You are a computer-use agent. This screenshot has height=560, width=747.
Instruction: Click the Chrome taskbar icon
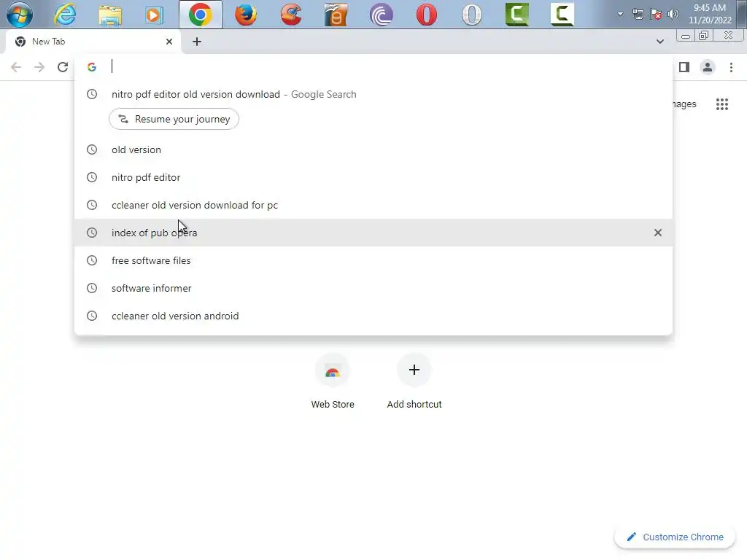201,15
